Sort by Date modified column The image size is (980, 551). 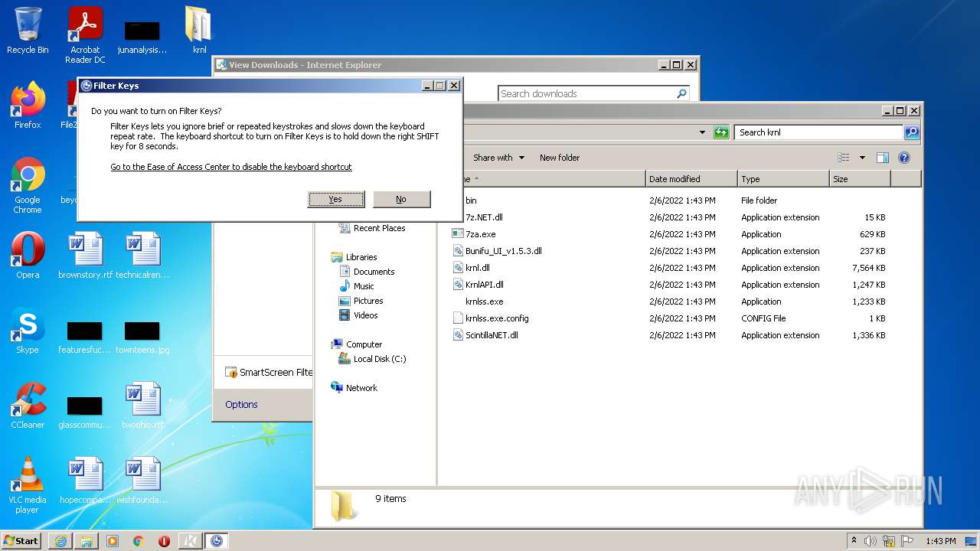click(691, 179)
